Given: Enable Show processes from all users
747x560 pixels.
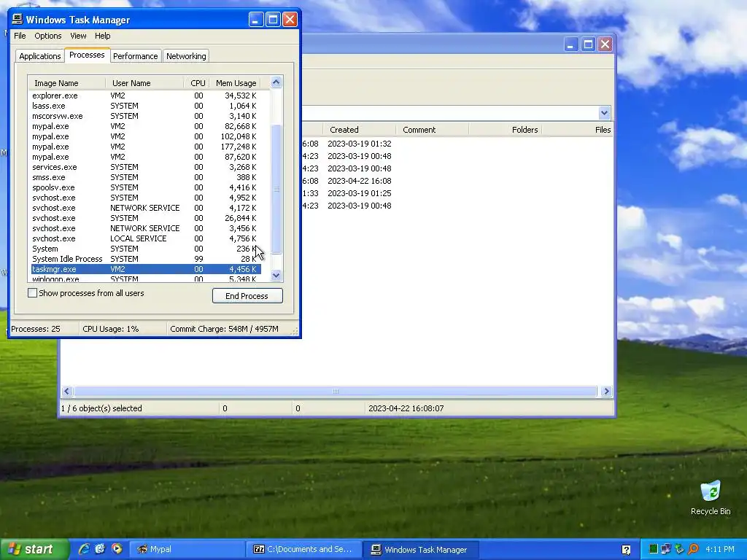Looking at the screenshot, I should [32, 293].
